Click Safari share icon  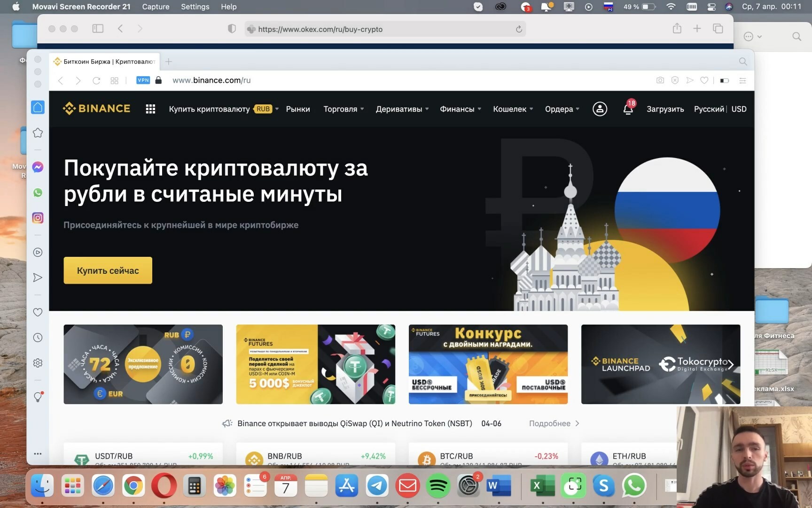tap(677, 28)
